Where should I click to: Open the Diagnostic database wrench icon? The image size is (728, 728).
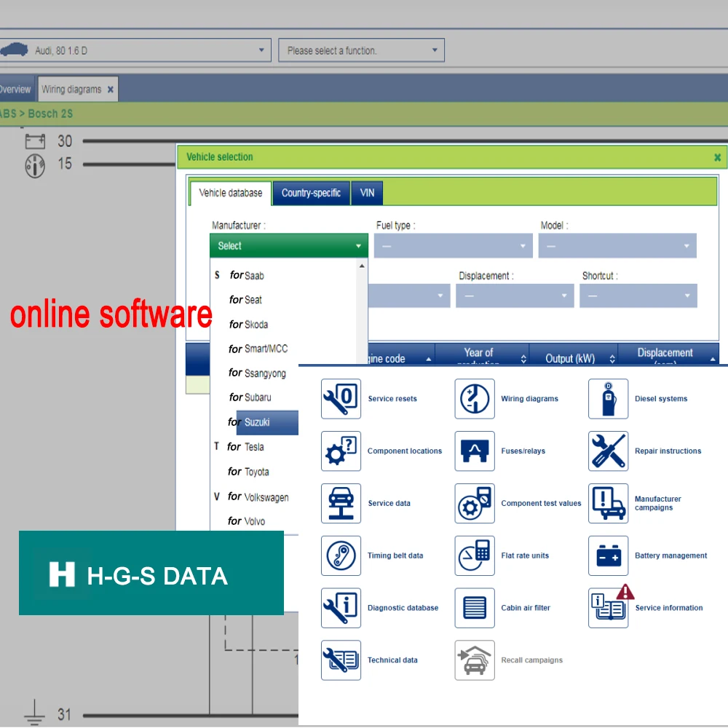pyautogui.click(x=341, y=608)
